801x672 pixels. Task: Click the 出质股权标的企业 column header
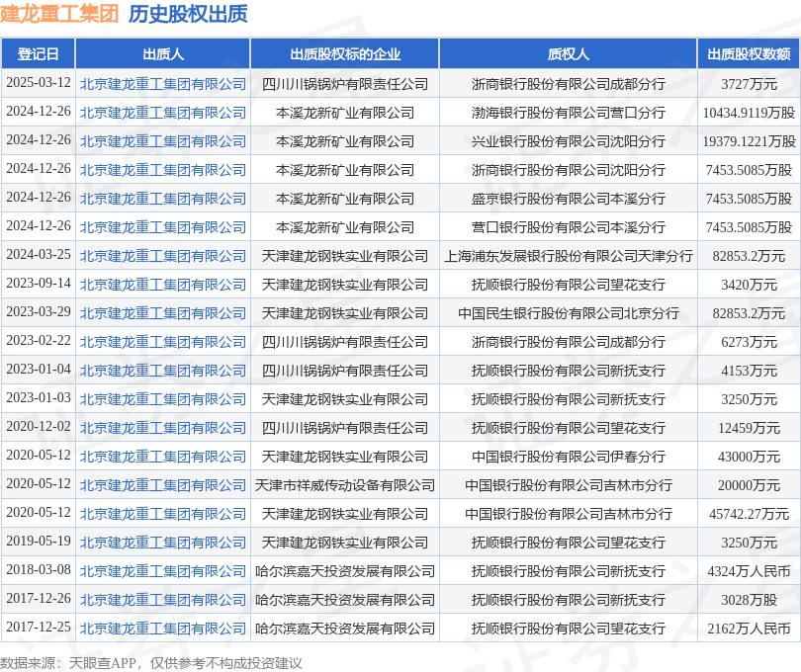coord(345,53)
